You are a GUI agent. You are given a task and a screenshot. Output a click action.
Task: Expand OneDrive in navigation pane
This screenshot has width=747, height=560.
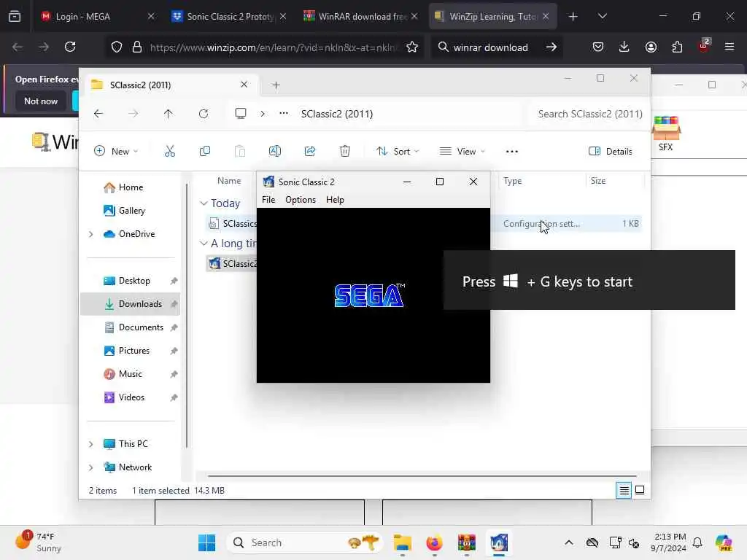click(x=91, y=234)
